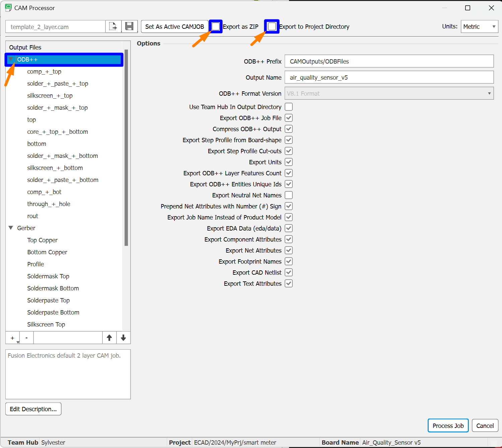Viewport: 502px width, 448px height.
Task: Open Edit Description dialog
Action: (33, 409)
